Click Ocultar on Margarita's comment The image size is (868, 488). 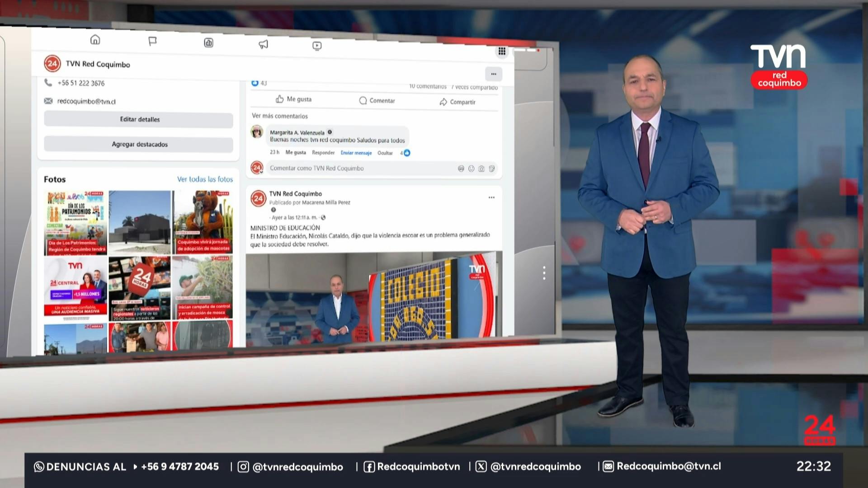coord(385,153)
